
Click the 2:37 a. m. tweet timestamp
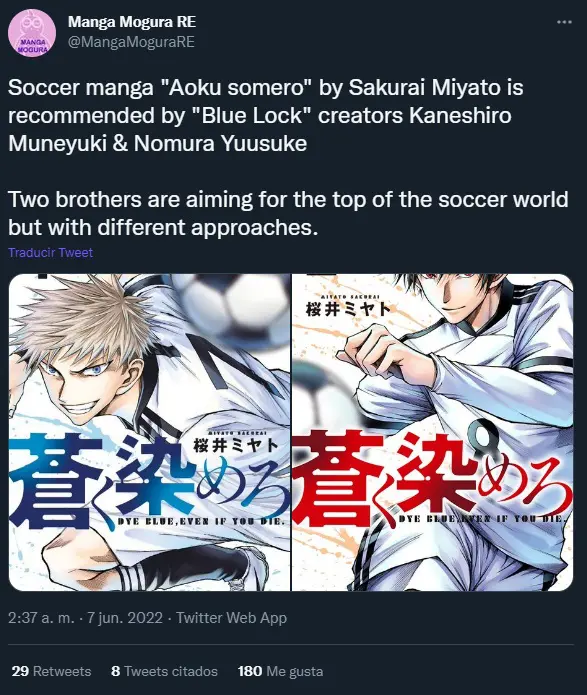tap(41, 618)
